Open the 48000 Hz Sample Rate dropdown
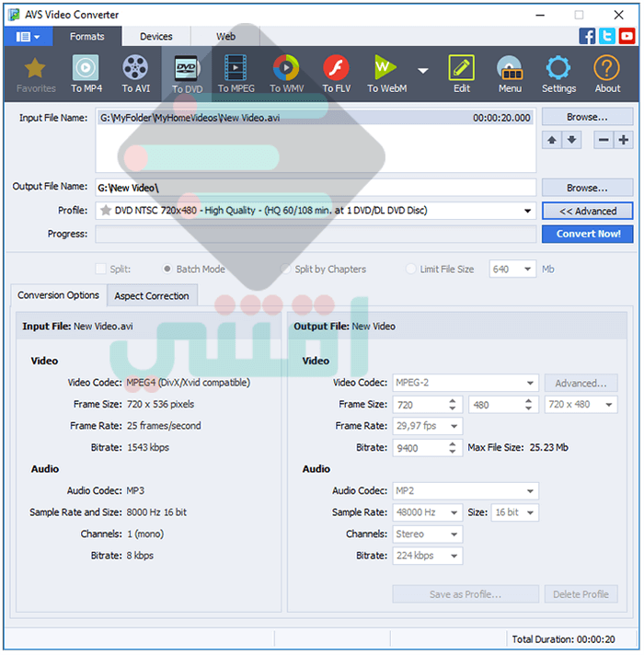 (454, 513)
